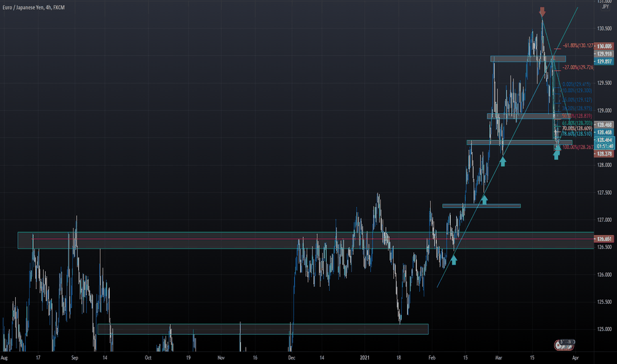Select the red down arrow at chart peak
Screen dimensions: 617x364
542,11
